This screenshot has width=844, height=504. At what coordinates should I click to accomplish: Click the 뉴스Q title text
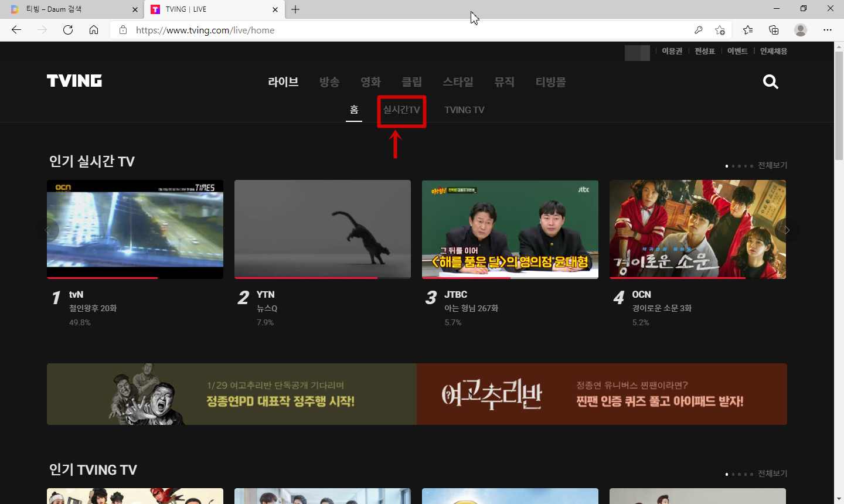tap(267, 308)
